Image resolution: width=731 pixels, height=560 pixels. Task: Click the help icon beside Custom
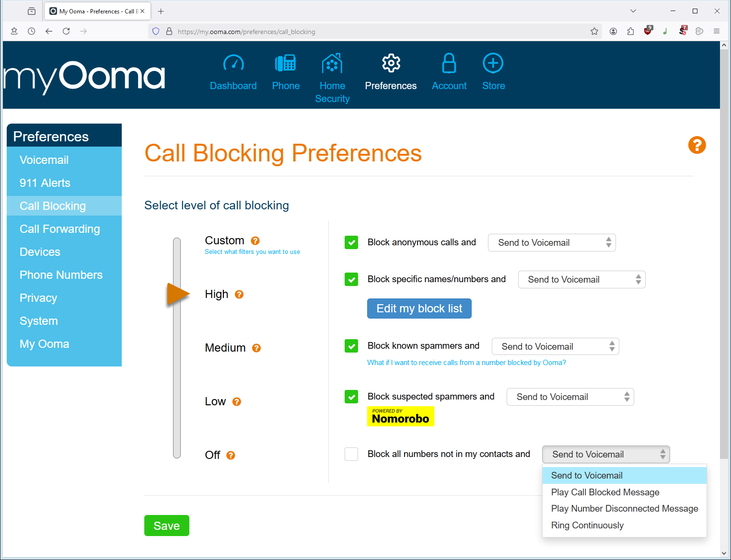point(255,240)
